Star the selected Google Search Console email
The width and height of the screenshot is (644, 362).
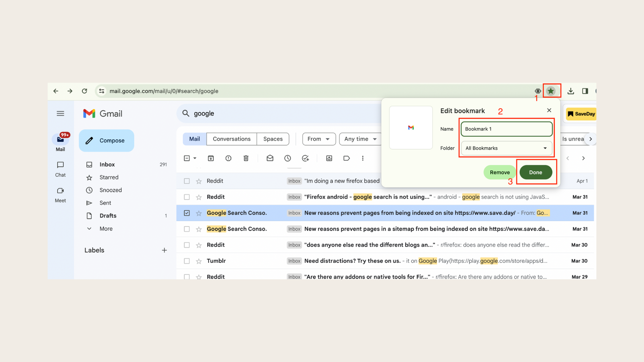coord(199,213)
